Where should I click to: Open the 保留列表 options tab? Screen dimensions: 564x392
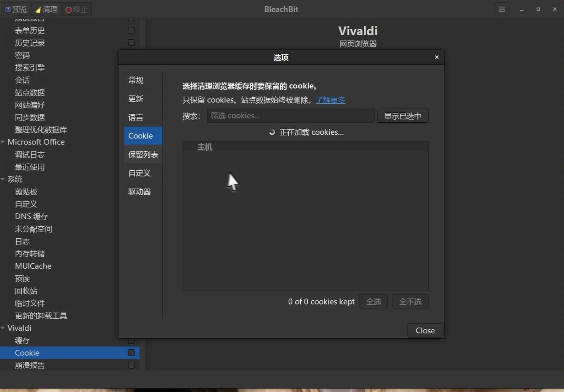(x=143, y=154)
